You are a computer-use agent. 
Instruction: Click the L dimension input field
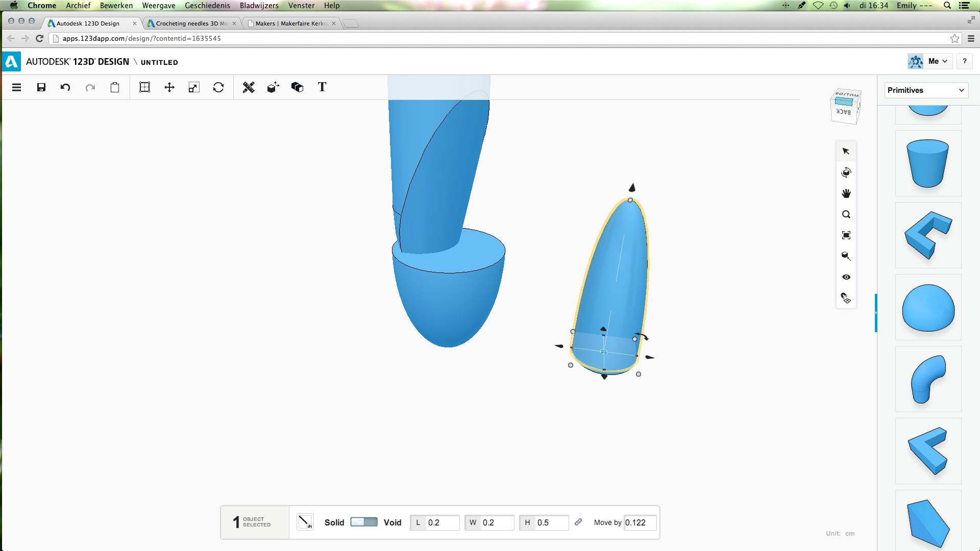point(442,522)
